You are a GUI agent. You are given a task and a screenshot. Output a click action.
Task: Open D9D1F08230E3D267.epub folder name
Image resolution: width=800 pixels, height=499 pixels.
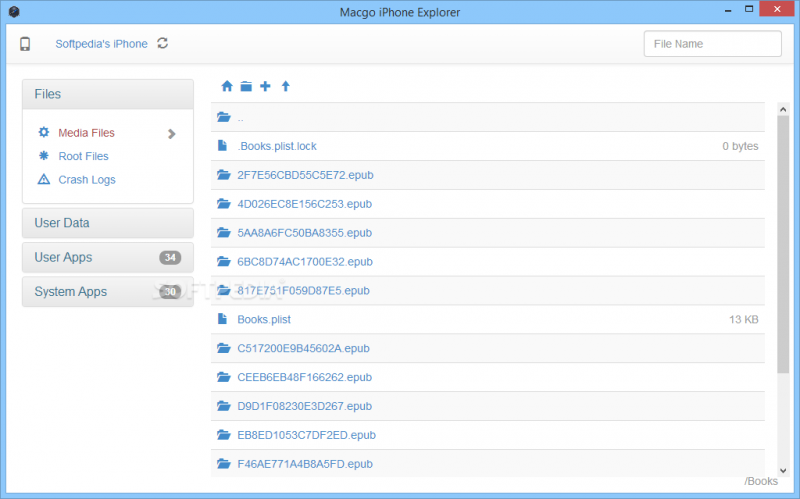click(x=305, y=406)
